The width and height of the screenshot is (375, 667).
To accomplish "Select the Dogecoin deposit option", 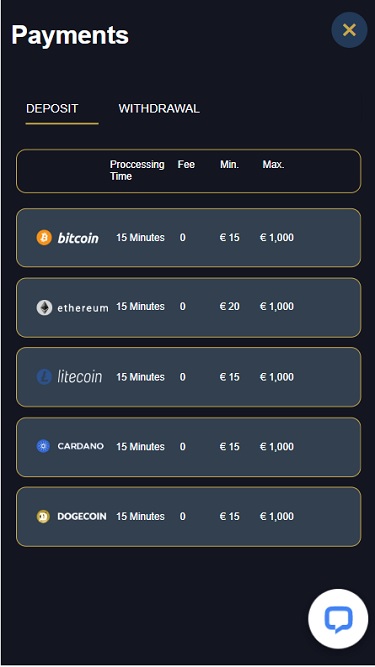I will coord(188,516).
